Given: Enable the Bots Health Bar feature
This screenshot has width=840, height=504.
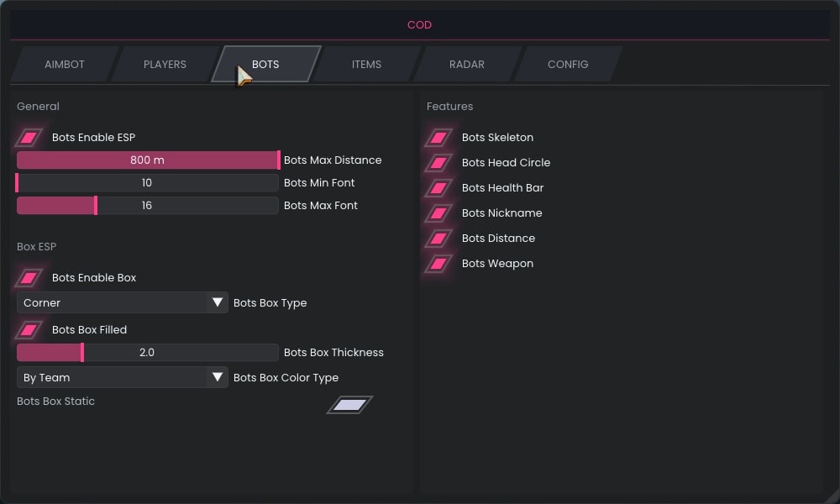Looking at the screenshot, I should tap(438, 187).
